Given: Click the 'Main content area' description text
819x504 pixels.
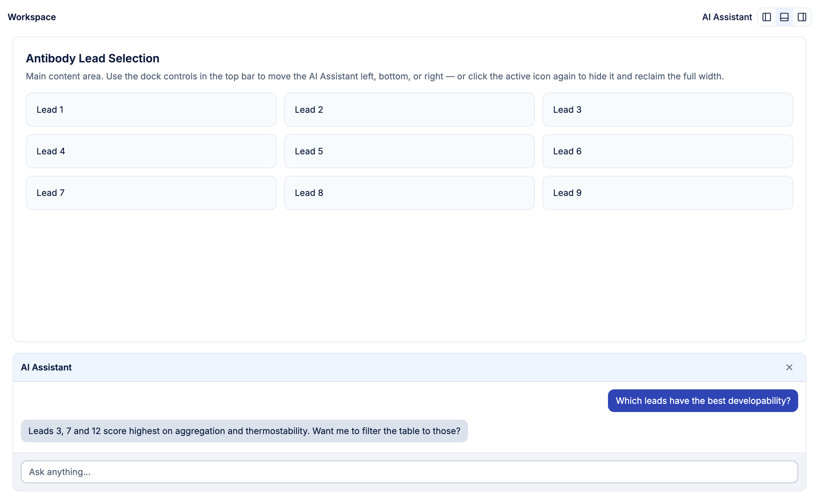Looking at the screenshot, I should tap(375, 76).
